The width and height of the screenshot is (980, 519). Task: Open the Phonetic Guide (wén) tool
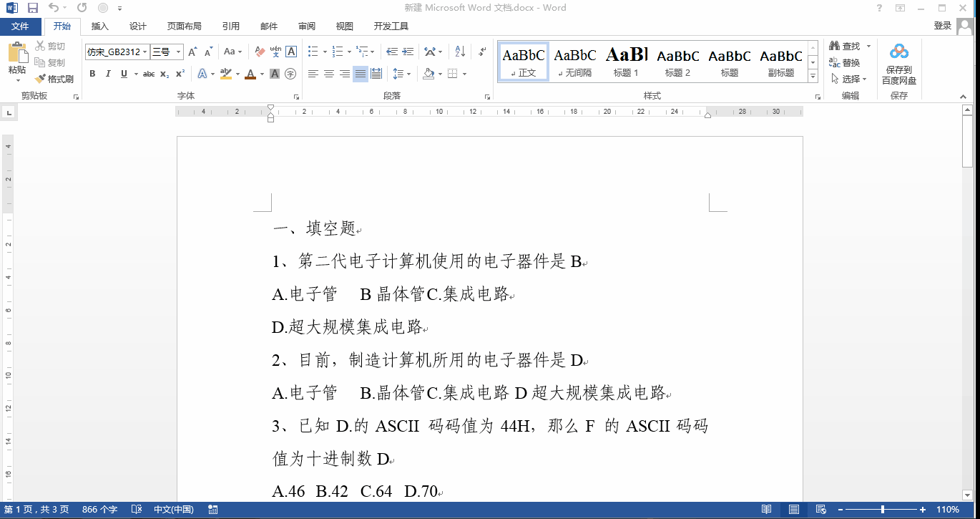point(275,52)
